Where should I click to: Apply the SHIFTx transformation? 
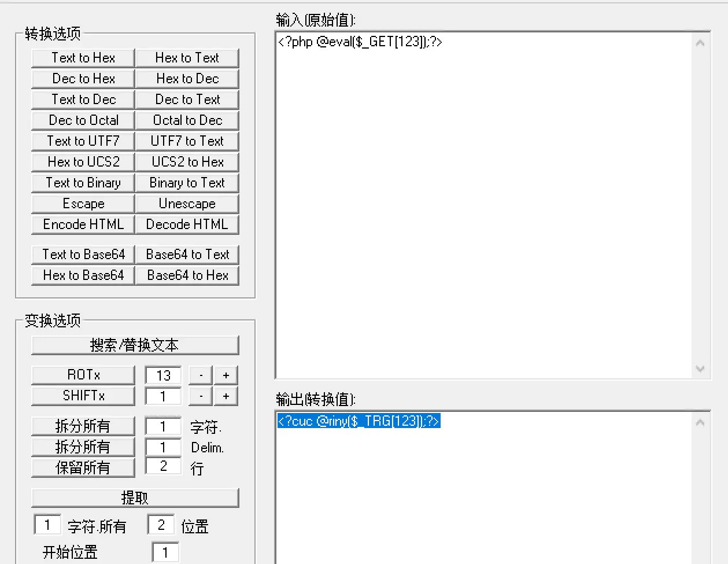point(83,396)
